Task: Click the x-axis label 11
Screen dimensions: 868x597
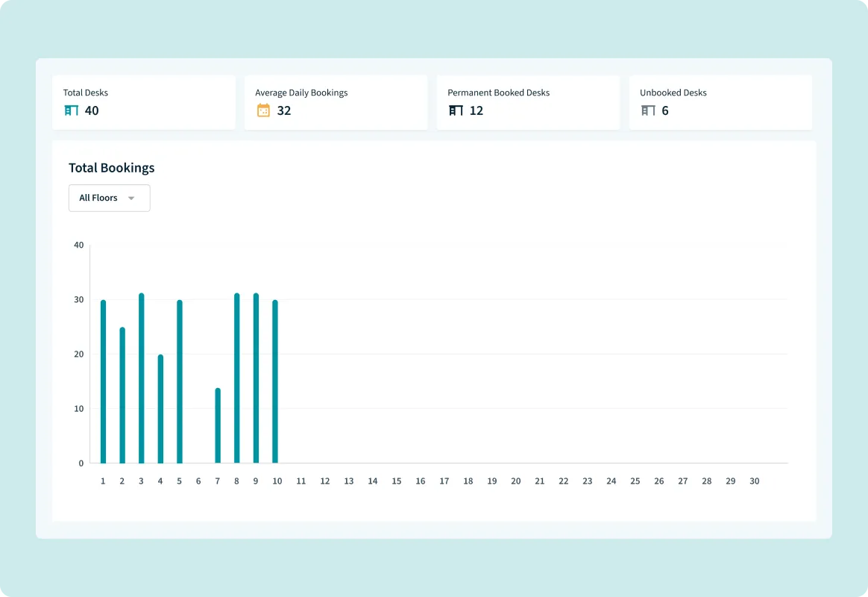Action: [x=301, y=481]
